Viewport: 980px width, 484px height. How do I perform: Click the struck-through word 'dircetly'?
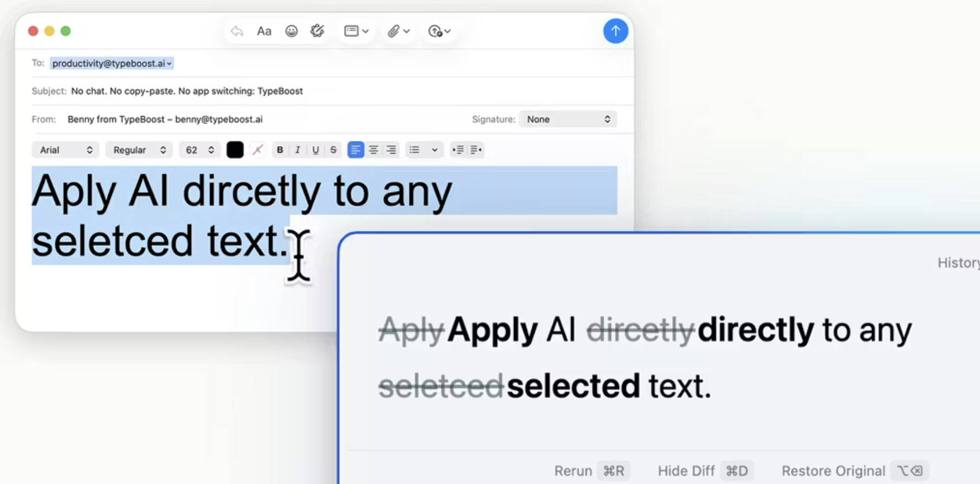(x=640, y=330)
